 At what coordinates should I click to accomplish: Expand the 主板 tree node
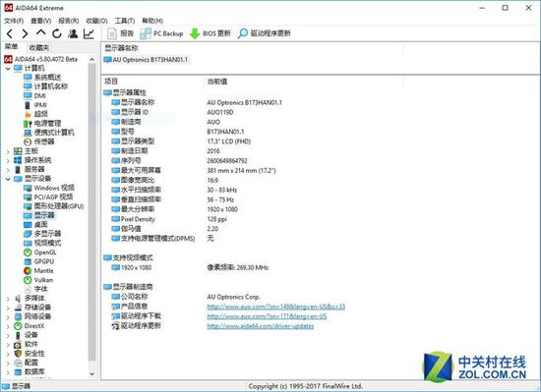tap(8, 151)
